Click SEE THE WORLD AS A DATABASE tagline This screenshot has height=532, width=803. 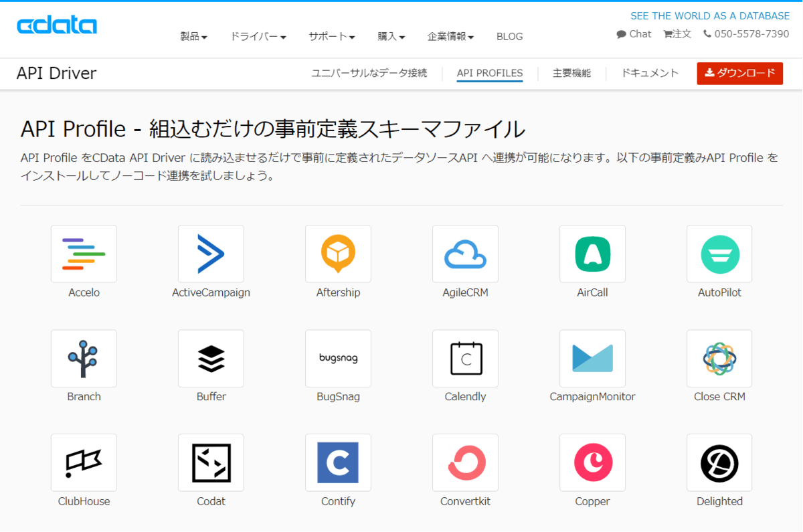710,16
